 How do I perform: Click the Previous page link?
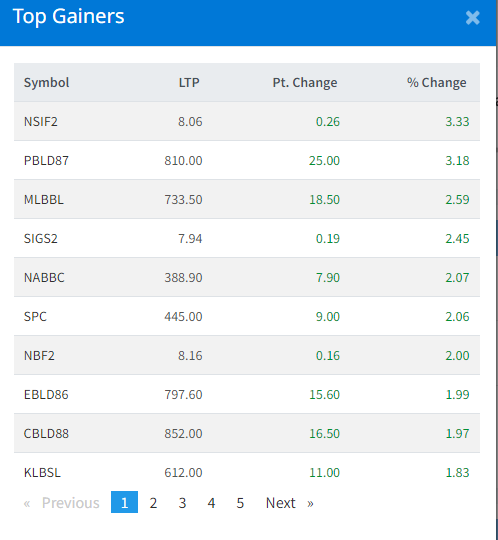coord(62,503)
